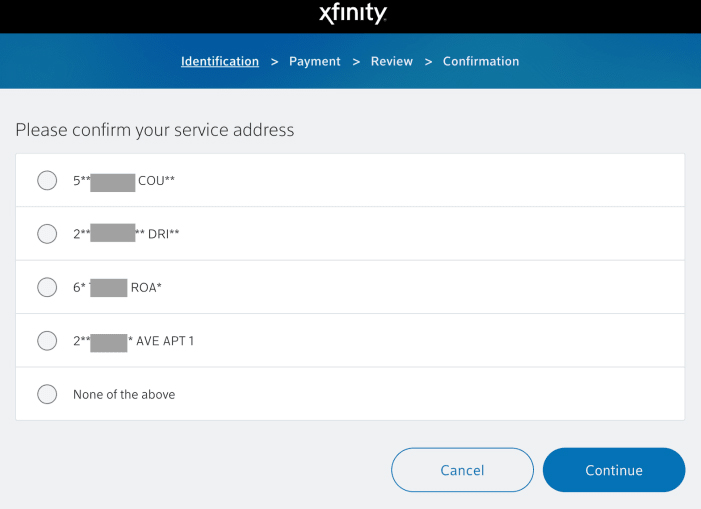This screenshot has height=509, width=701.
Task: Click the arrow before Confirmation
Action: pos(428,62)
